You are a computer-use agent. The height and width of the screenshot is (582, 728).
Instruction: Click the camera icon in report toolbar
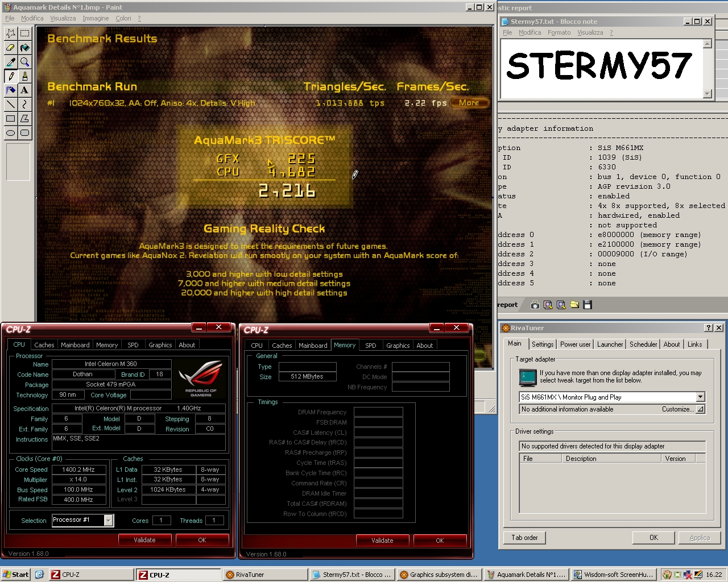[x=535, y=305]
